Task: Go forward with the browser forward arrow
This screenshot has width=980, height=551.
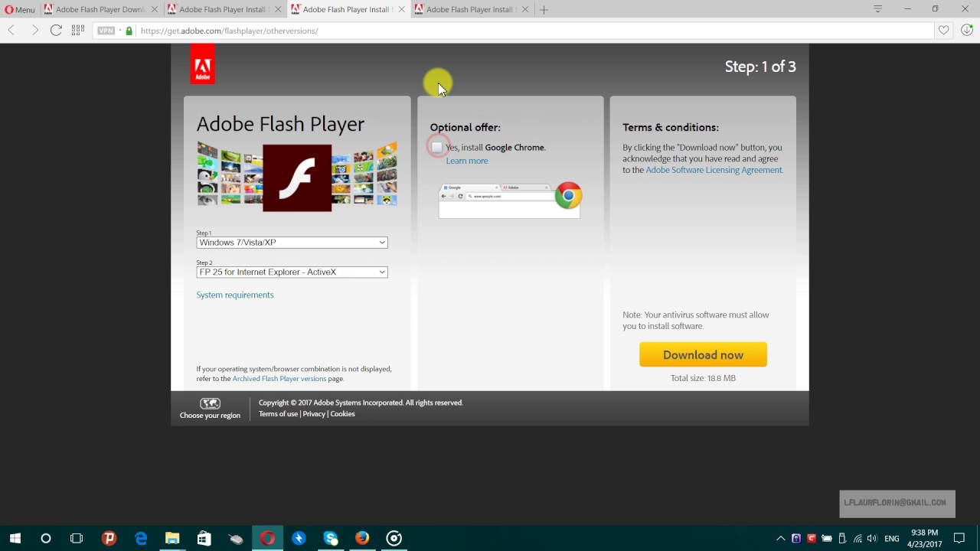Action: [x=34, y=31]
